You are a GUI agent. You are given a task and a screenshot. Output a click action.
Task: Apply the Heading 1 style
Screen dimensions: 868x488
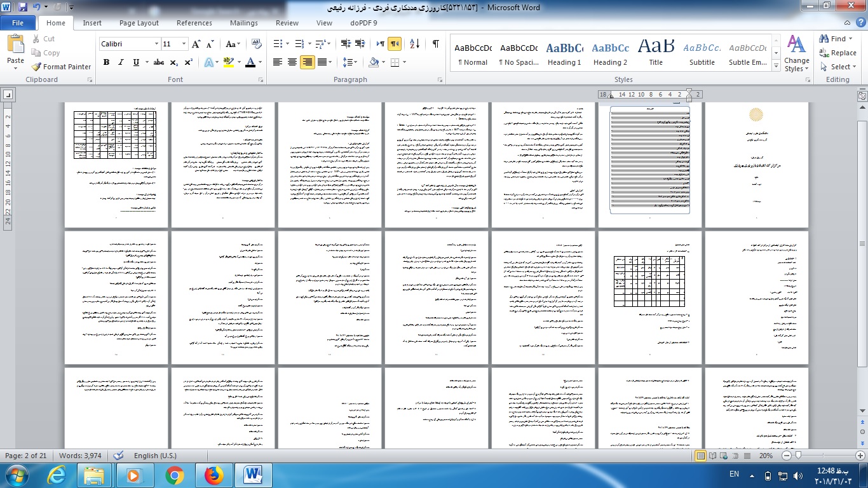click(x=564, y=53)
